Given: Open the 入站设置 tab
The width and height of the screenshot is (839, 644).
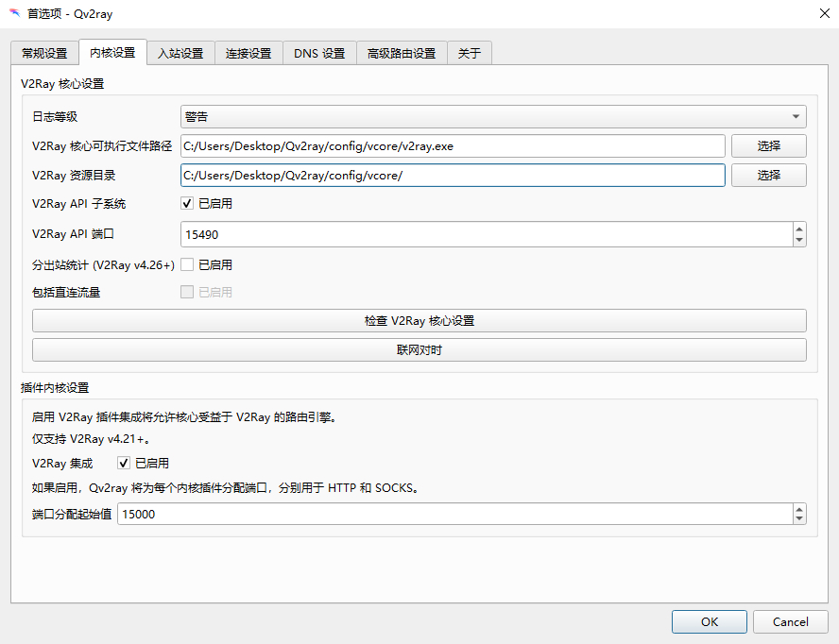Looking at the screenshot, I should tap(180, 54).
